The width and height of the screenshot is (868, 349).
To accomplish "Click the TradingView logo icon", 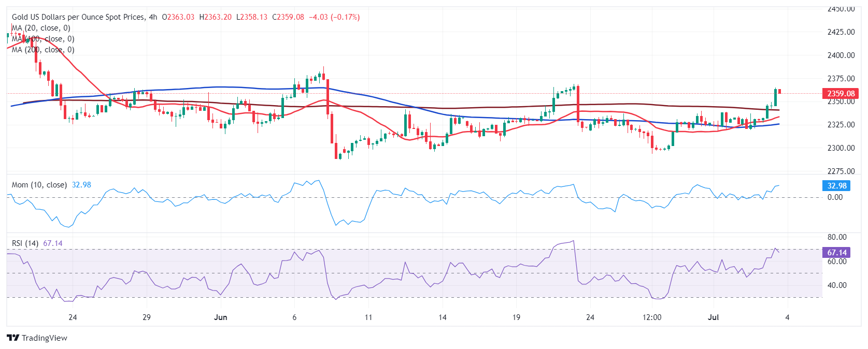I will 13,338.
